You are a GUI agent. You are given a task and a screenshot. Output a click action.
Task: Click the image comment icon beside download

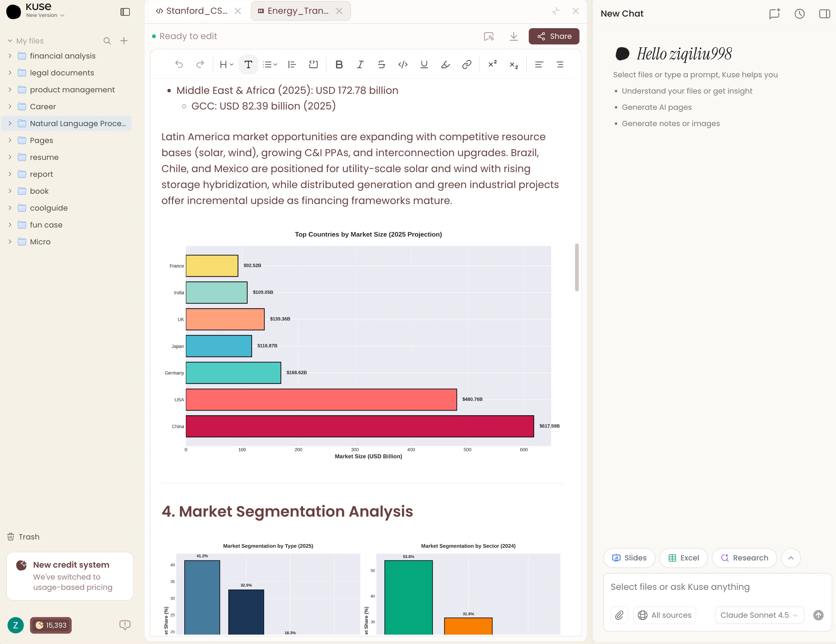[489, 36]
